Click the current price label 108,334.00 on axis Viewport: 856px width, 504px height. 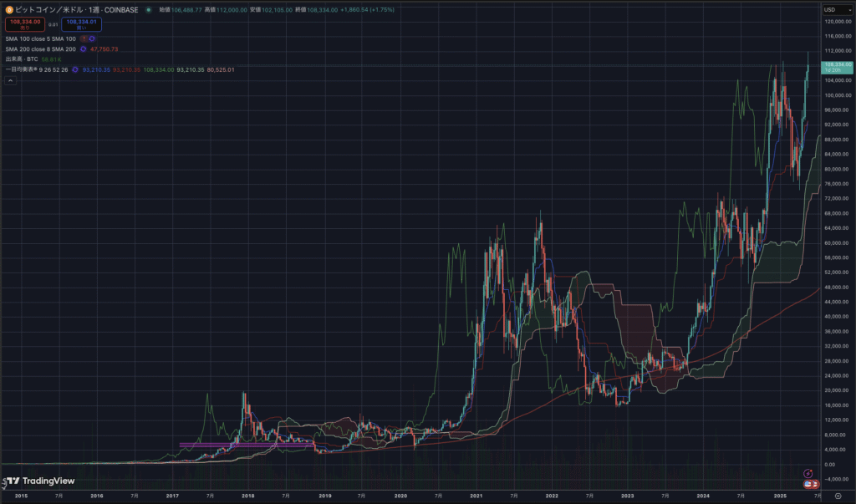click(x=837, y=65)
